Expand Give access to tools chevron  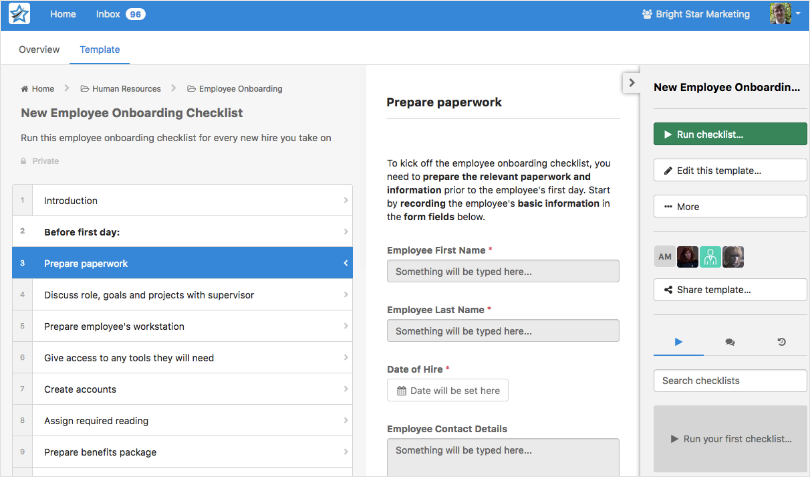(346, 358)
